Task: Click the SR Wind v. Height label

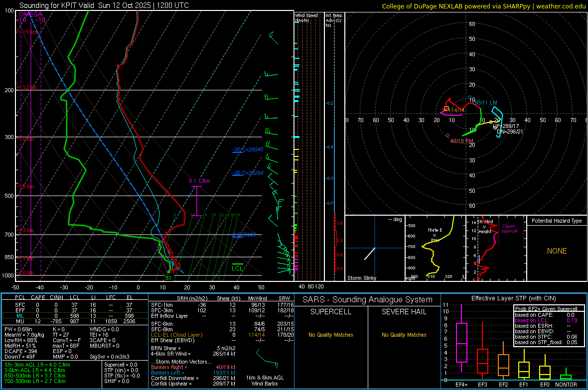Action: coord(485,227)
